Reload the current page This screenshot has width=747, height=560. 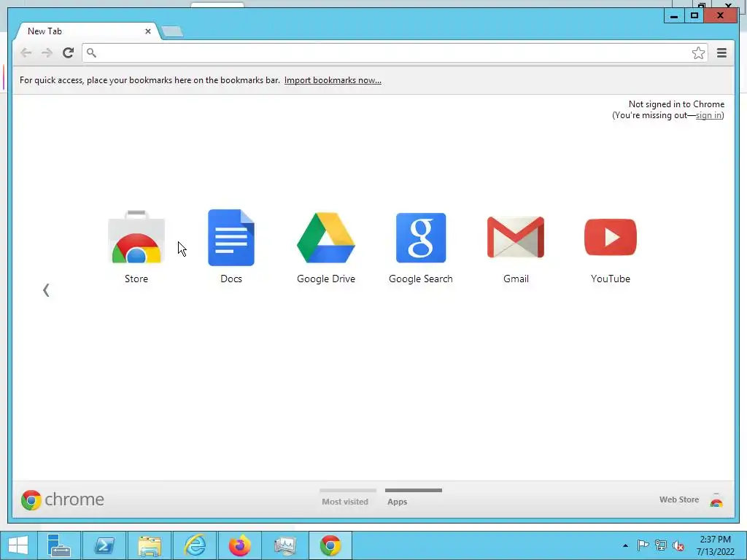click(68, 52)
